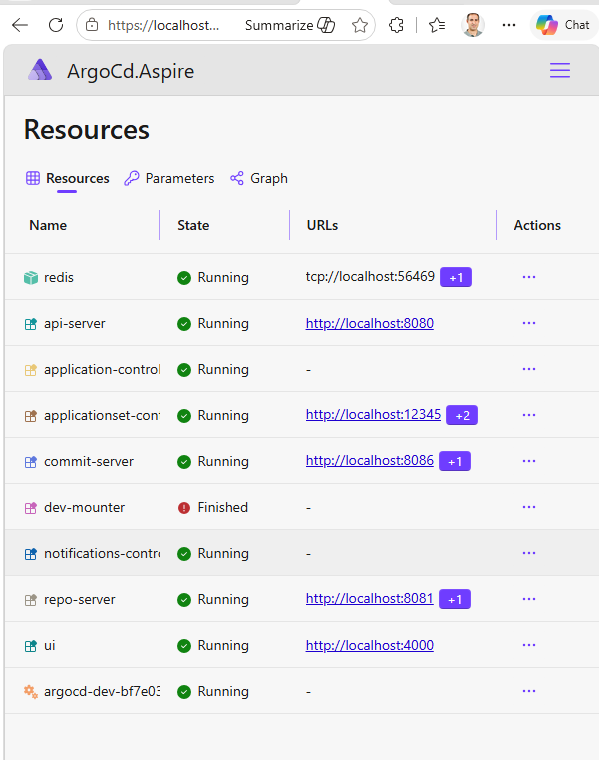
Task: Open actions menu for repo-server
Action: click(x=529, y=599)
